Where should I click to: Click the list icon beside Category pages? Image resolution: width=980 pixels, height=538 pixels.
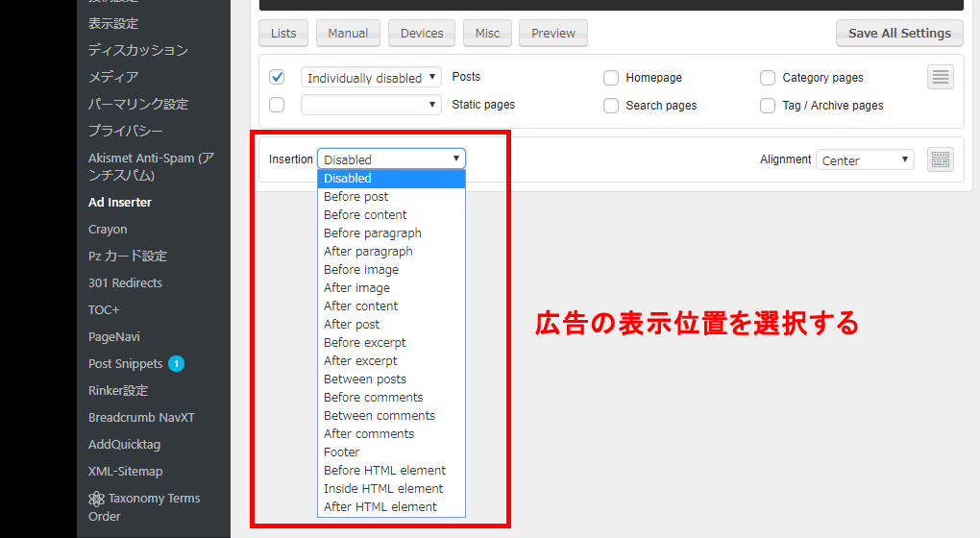(941, 77)
